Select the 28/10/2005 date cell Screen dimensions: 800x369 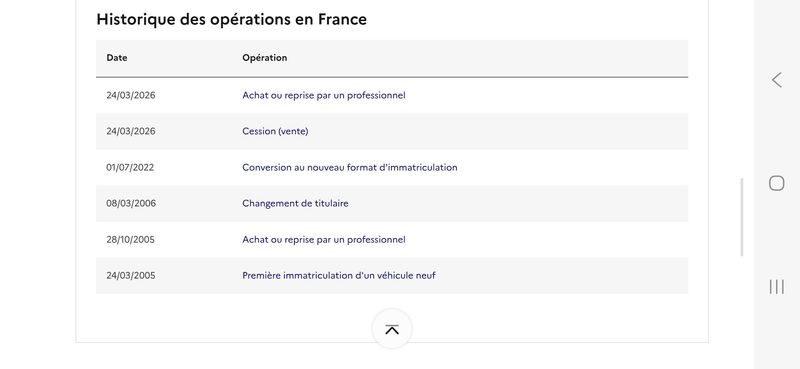(130, 239)
